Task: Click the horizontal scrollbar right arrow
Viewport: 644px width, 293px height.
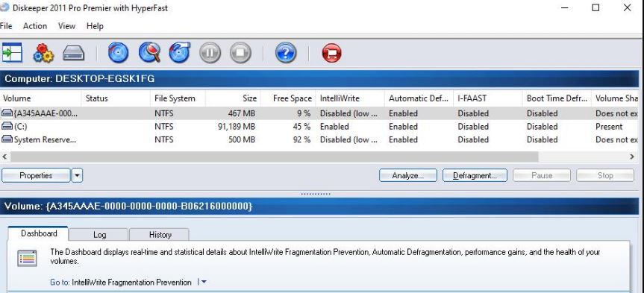Action: coord(632,157)
